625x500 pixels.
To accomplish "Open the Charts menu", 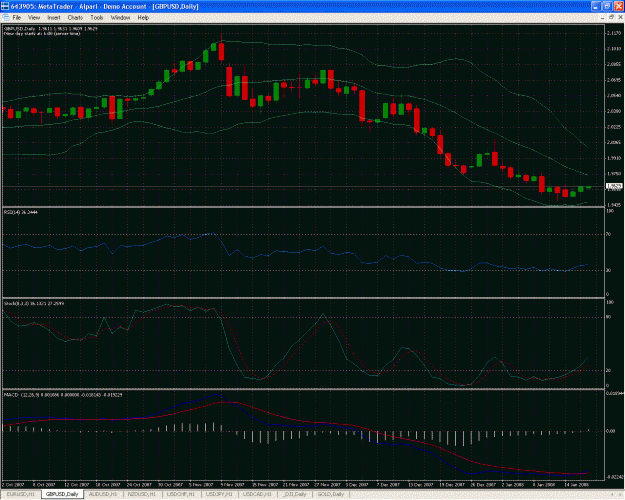I will [x=75, y=18].
